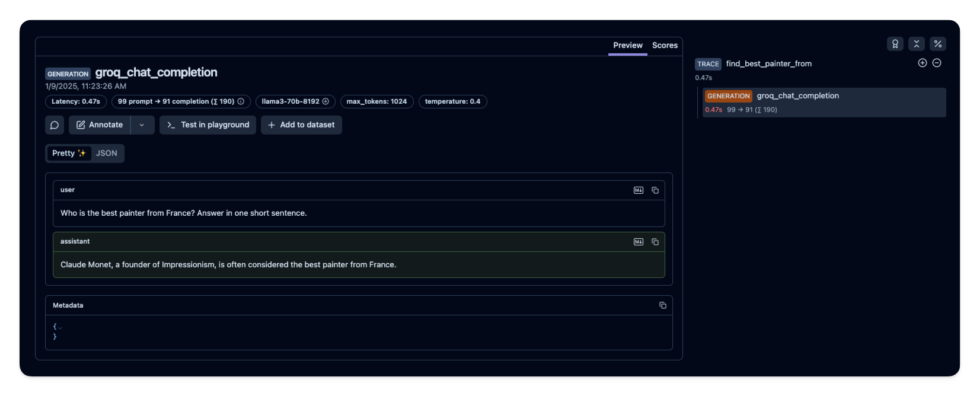Screen dimensions: 980x396
Task: Copy the user message content
Action: (x=655, y=190)
